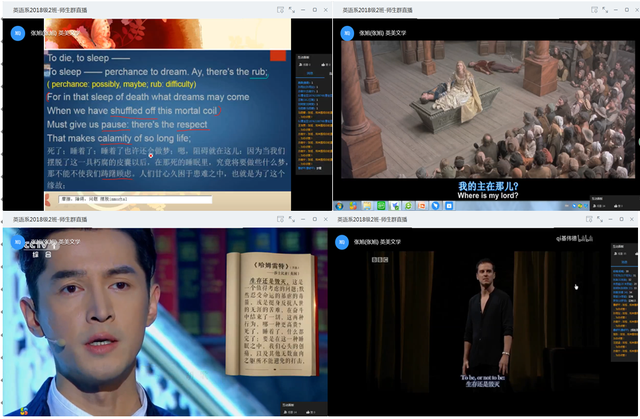Click text box below slide in top-left window

point(135,199)
